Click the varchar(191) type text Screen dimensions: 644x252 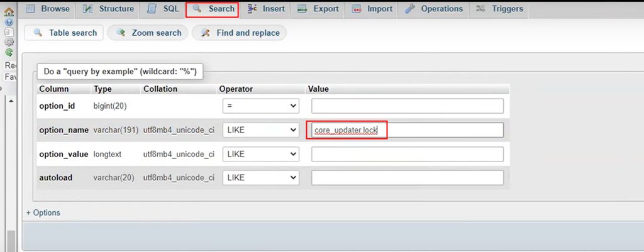(116, 130)
